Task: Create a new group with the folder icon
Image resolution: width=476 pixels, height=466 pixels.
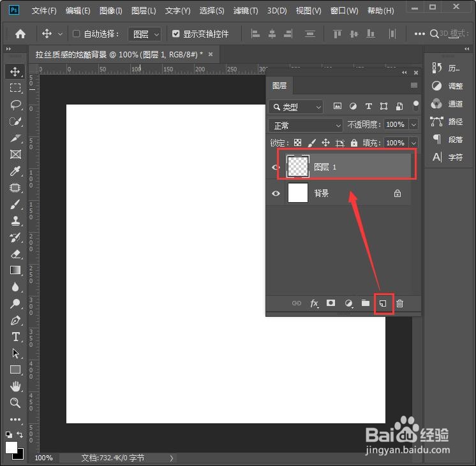Action: pyautogui.click(x=366, y=303)
